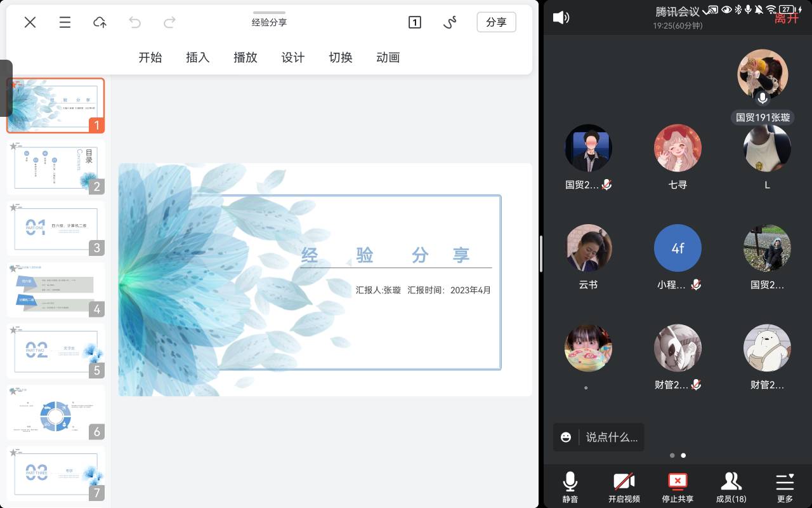812x508 pixels.
Task: Open the hamburger outline menu
Action: tap(65, 22)
